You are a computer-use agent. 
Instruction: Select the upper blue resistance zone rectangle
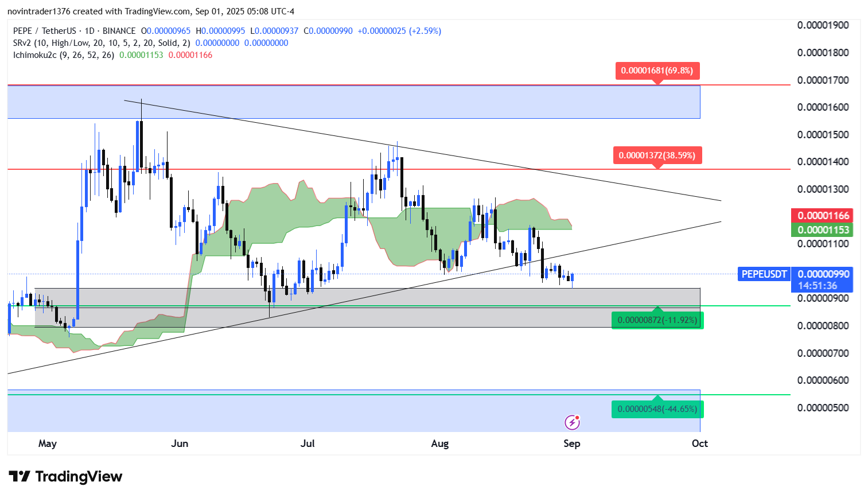click(353, 102)
